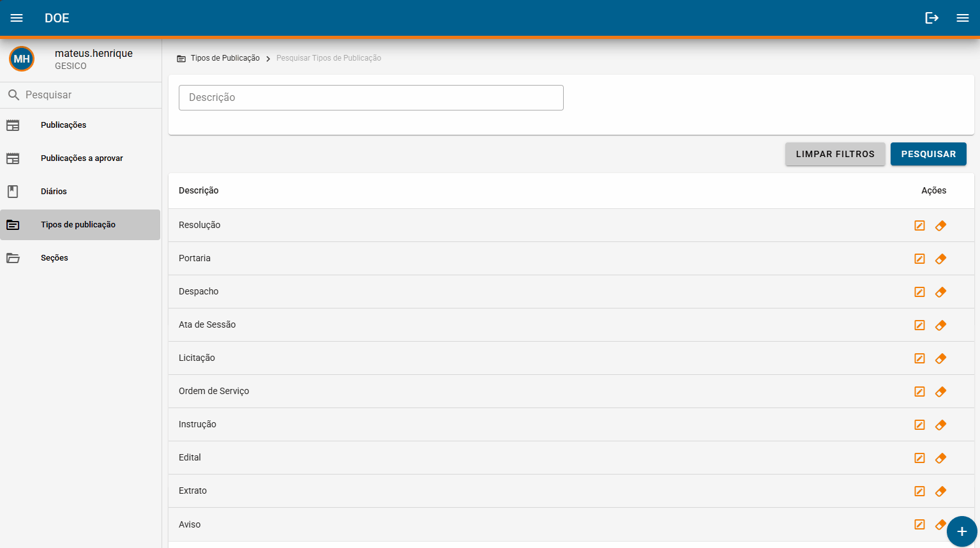Focus the sidebar Pesquisar search box
This screenshot has width=980, height=548.
80,95
